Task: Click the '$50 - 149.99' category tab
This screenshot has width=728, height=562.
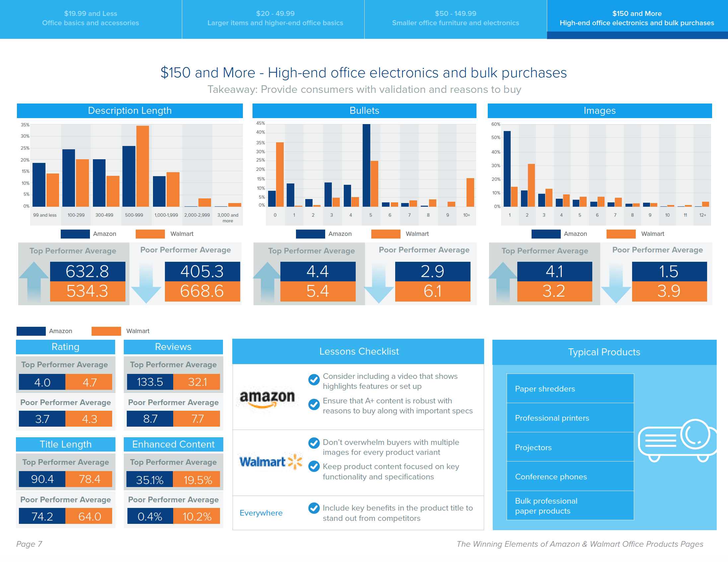Action: point(455,18)
